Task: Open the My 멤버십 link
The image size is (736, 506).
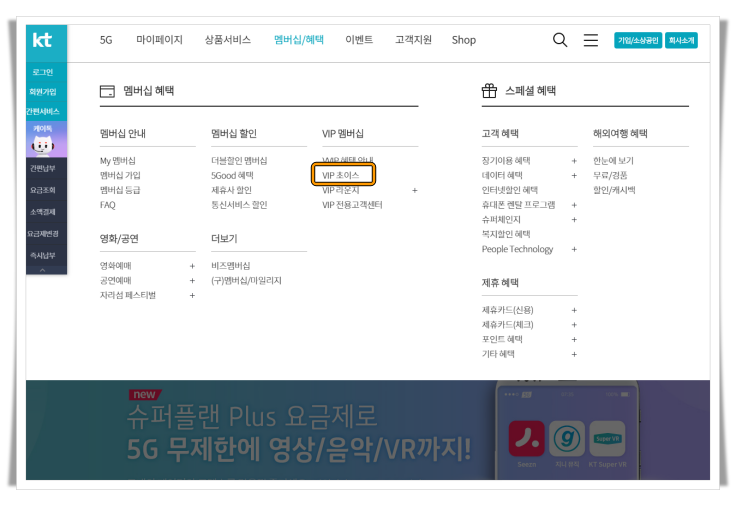Action: [x=118, y=161]
